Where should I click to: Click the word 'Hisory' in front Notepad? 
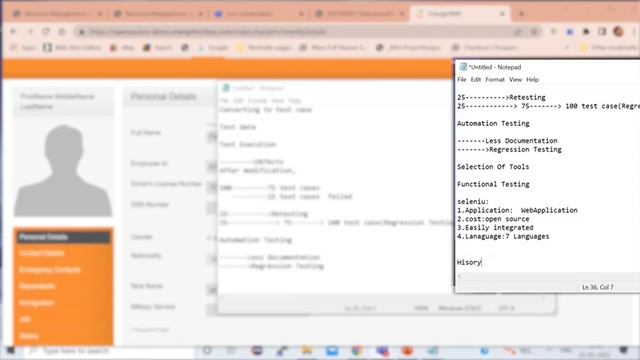(x=469, y=262)
